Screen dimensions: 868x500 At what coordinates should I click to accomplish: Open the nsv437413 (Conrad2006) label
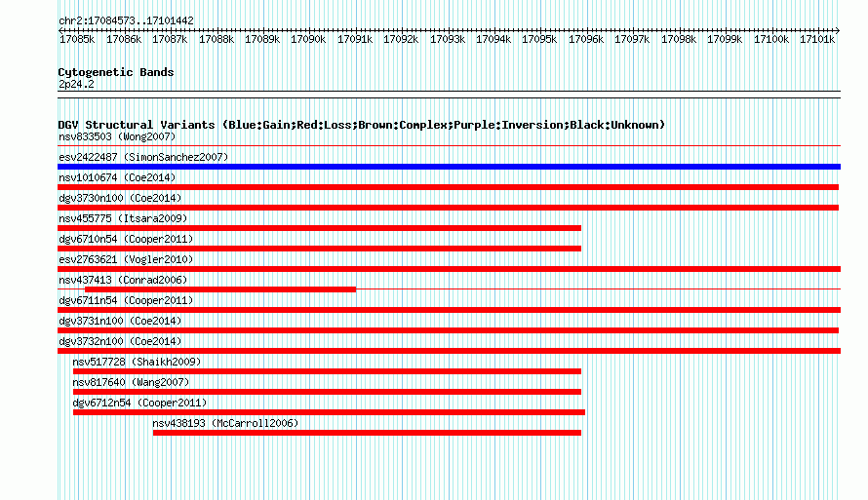[x=123, y=280]
